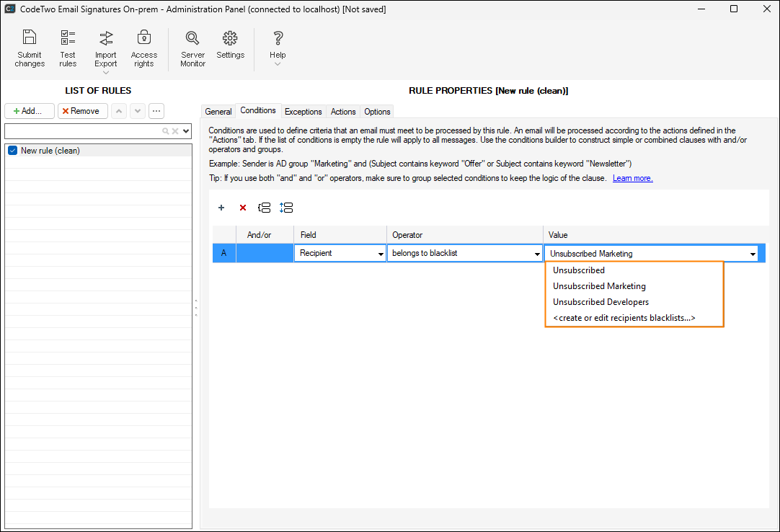Viewport: 780px width, 532px height.
Task: Open the Settings gear
Action: 230,38
